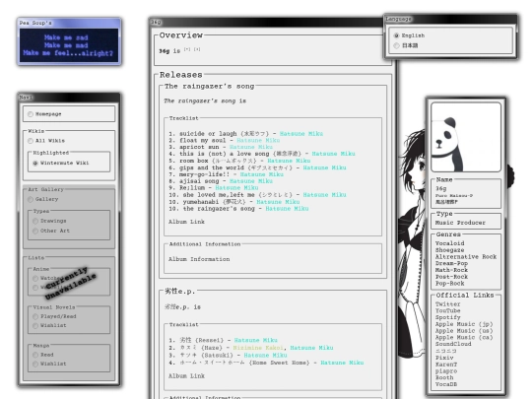This screenshot has width=532, height=399.
Task: Open Hatsune Miku link for 'this is (not) a love song'
Action: 334,154
